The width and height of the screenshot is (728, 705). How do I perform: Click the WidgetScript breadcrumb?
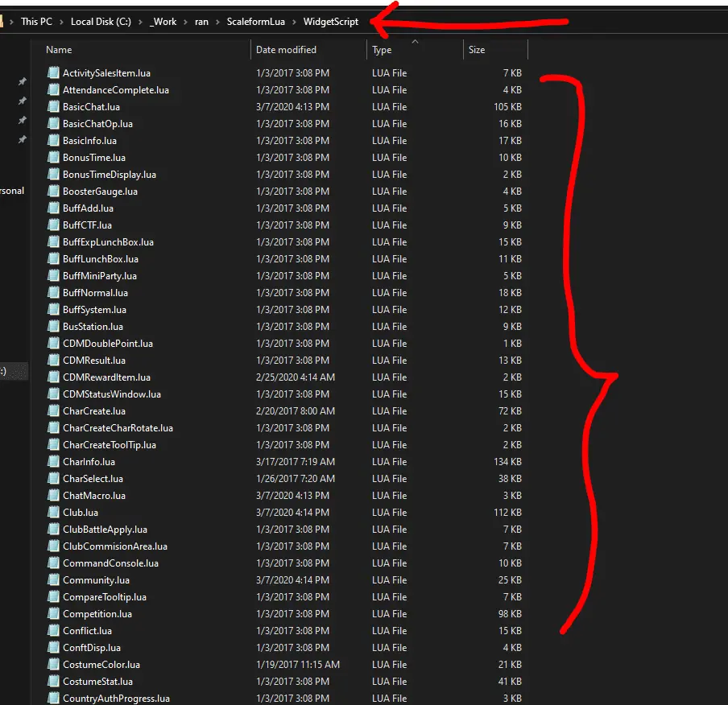point(331,22)
